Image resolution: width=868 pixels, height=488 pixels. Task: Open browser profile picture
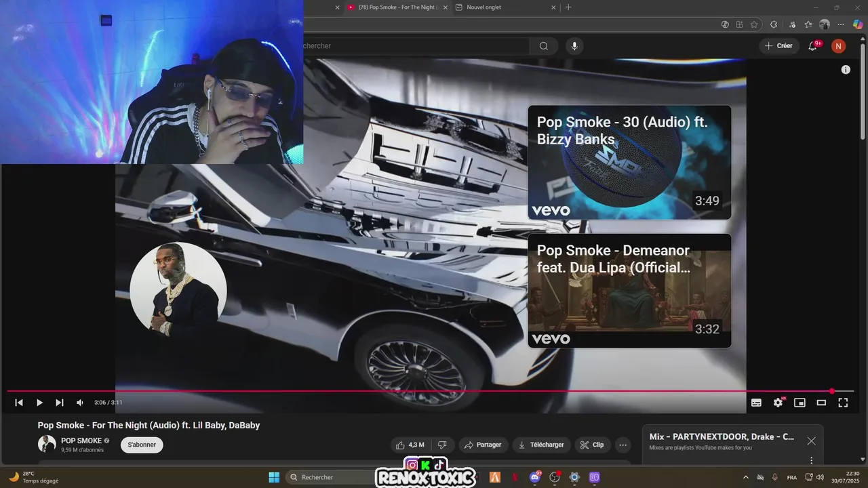[825, 24]
